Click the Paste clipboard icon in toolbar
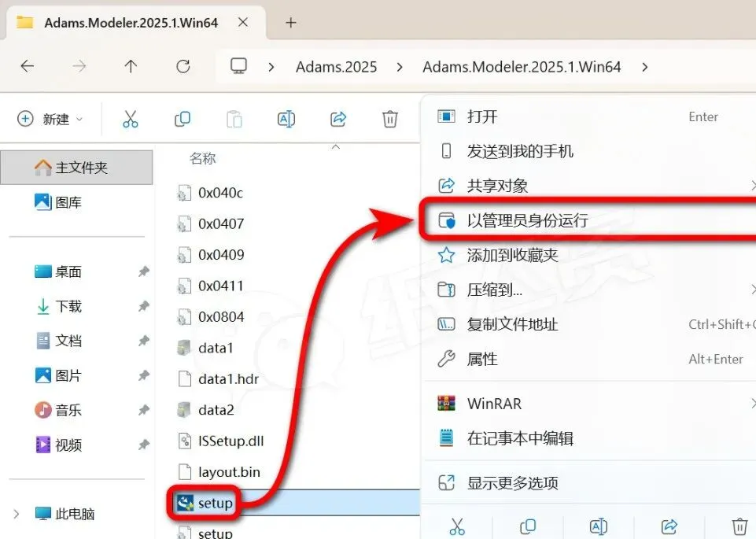The width and height of the screenshot is (756, 539). point(234,119)
